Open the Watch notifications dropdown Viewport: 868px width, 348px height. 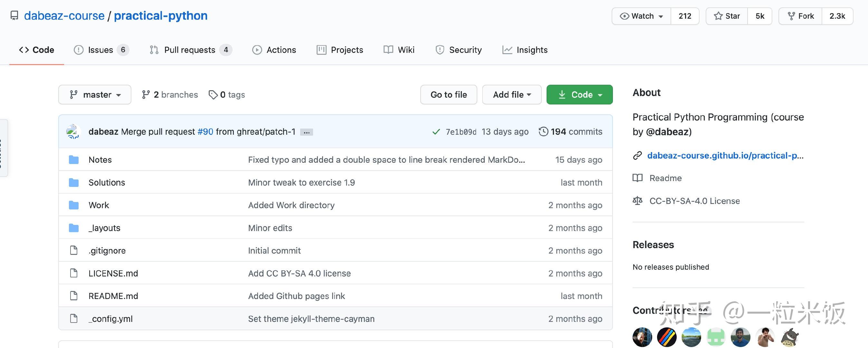[x=642, y=16]
